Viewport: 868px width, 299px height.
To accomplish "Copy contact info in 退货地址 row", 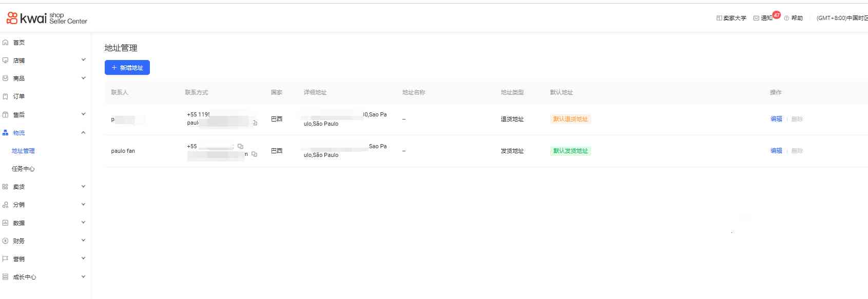I will coord(255,123).
